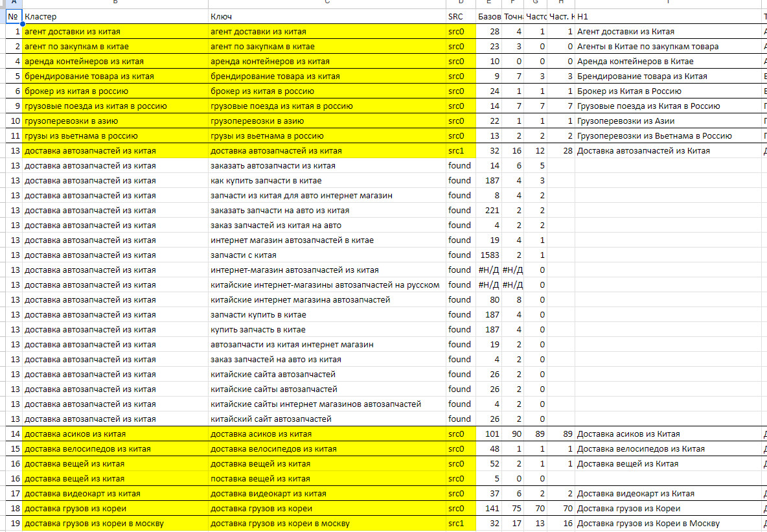This screenshot has width=767, height=532.
Task: Select cluster cell 'агент доставки из китая'
Action: point(115,31)
